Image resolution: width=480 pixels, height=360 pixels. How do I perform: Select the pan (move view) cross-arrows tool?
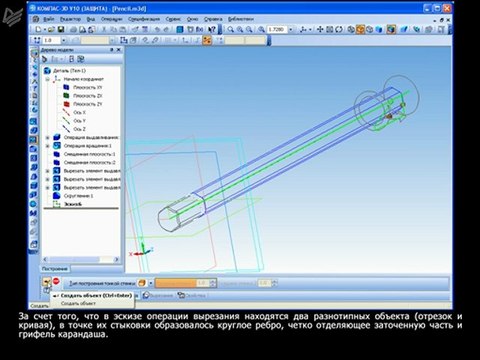point(320,30)
